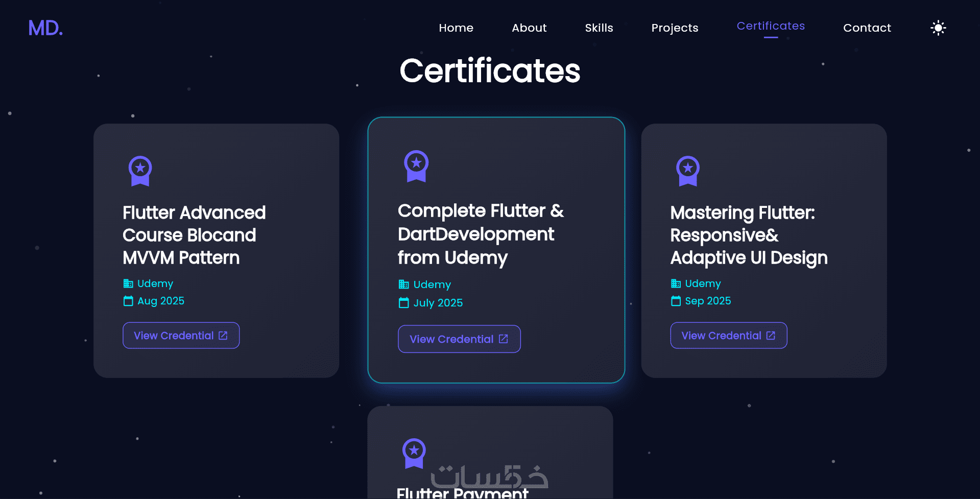
Task: Open the About section
Action: [529, 28]
